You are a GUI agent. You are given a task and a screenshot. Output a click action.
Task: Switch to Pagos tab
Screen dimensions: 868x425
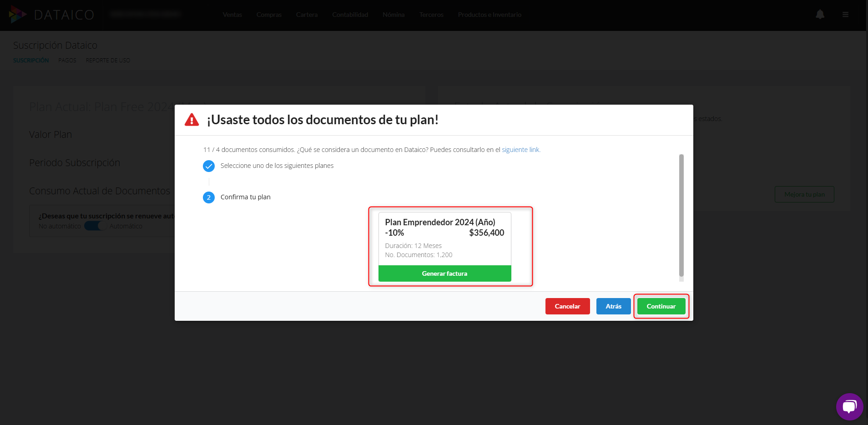coord(67,61)
